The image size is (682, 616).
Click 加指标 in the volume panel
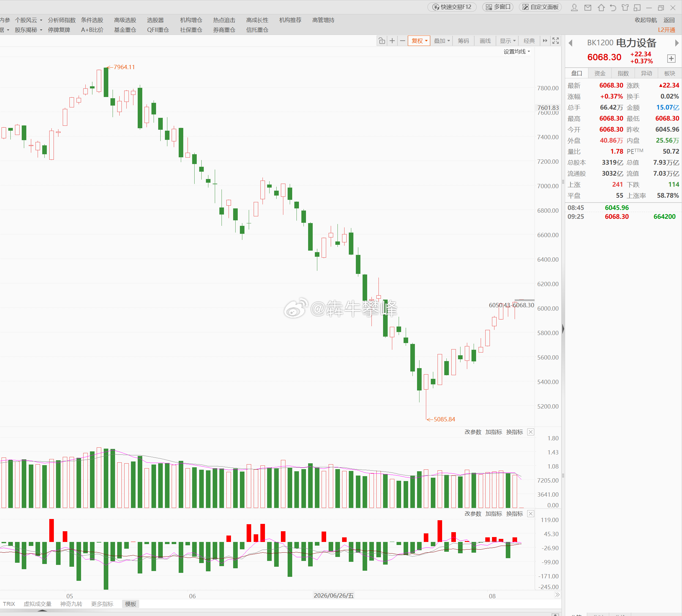pos(494,432)
